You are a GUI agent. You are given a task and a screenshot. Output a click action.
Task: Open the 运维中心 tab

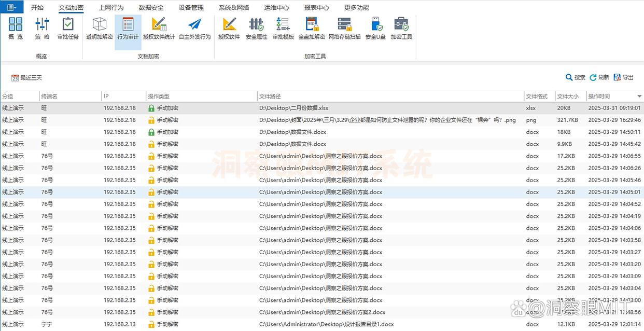tap(276, 8)
